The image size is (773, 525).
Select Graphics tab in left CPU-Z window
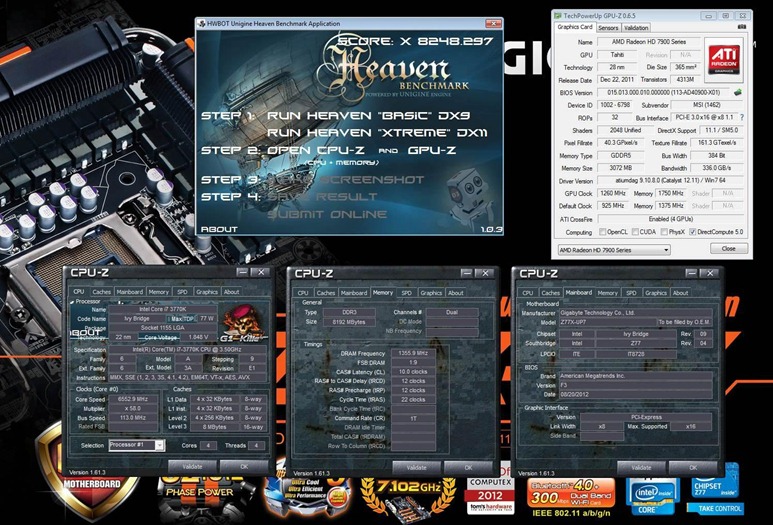pos(207,292)
